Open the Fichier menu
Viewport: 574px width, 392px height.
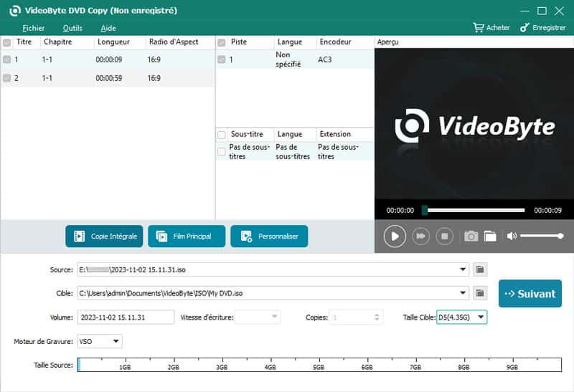pyautogui.click(x=33, y=28)
